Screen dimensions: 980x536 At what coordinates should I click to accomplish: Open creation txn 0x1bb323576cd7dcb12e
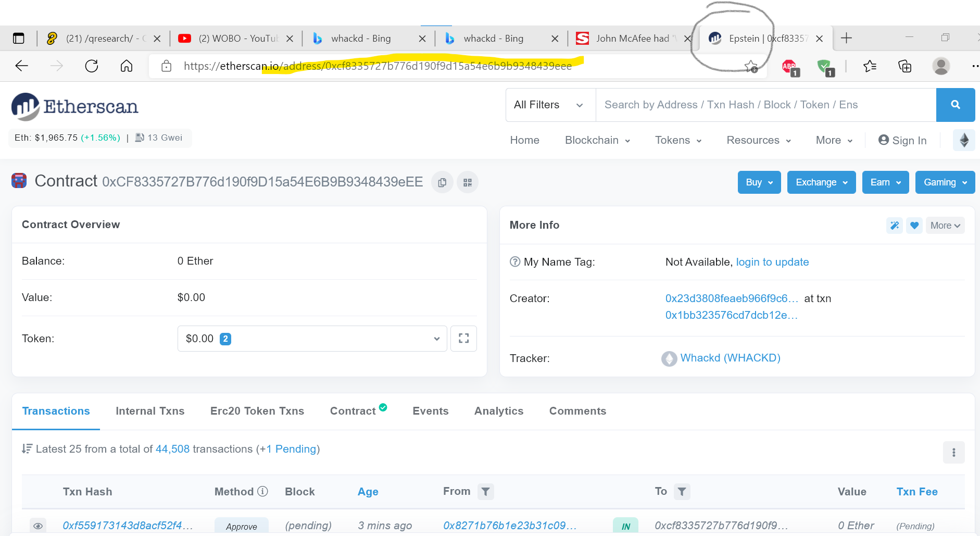732,315
